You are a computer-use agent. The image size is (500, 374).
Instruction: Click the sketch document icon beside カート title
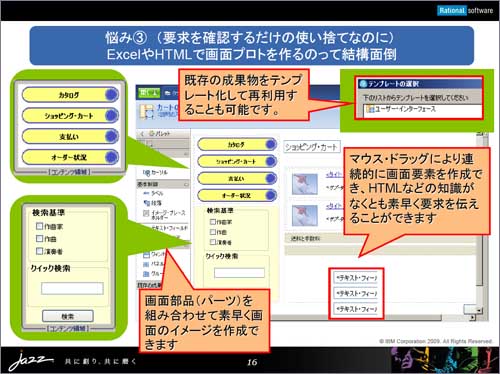[146, 111]
